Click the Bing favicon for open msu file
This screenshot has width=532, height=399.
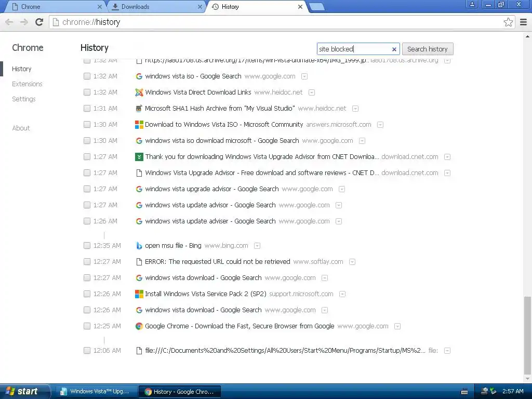[139, 246]
